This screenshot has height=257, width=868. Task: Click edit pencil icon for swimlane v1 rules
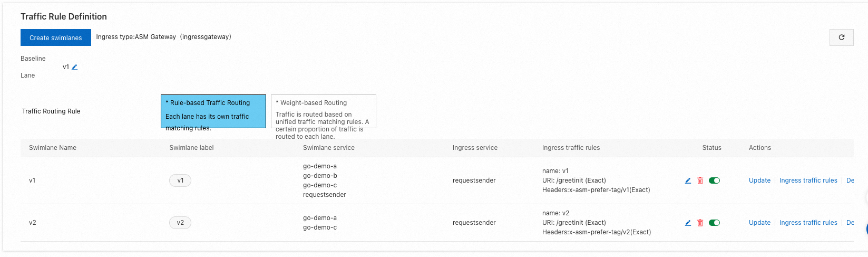pos(688,180)
